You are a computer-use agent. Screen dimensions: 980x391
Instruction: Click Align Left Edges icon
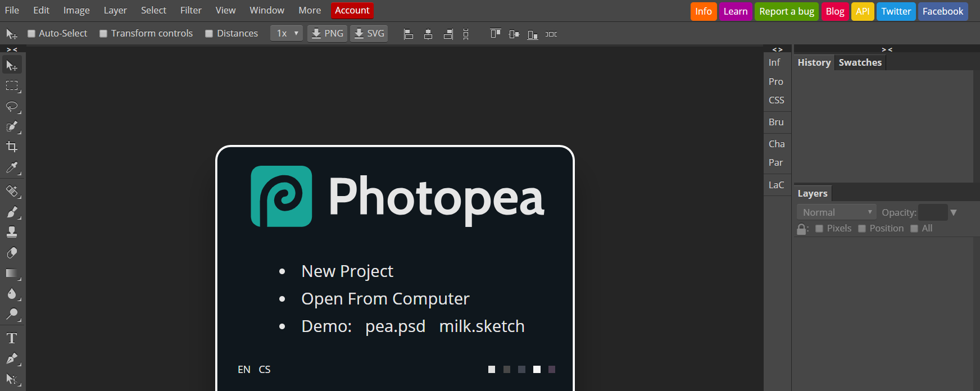click(x=409, y=34)
